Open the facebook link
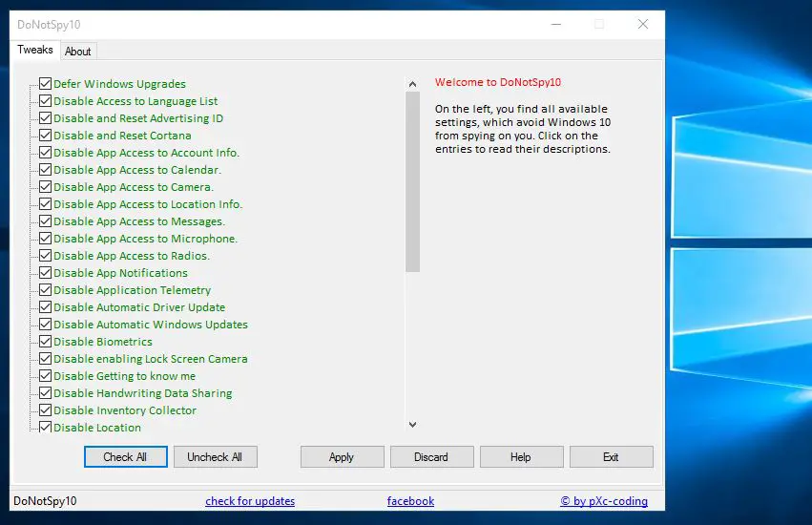812x525 pixels. tap(410, 500)
